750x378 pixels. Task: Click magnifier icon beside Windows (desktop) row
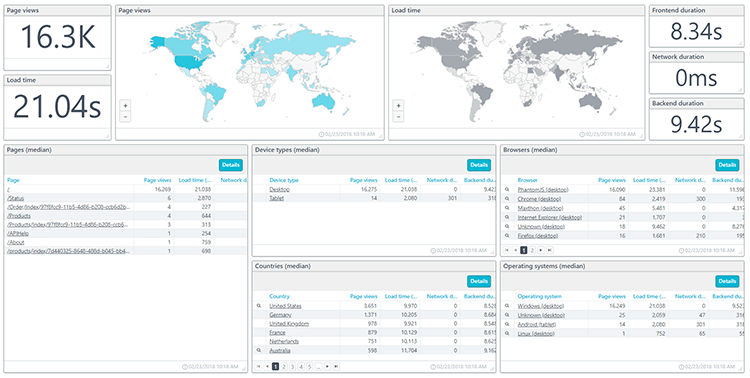coord(507,306)
